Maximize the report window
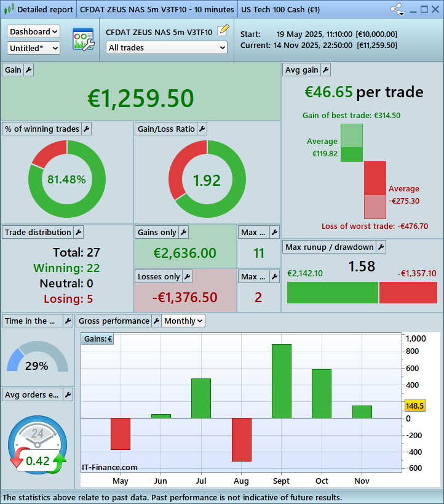Image resolution: width=444 pixels, height=504 pixels. point(424,9)
